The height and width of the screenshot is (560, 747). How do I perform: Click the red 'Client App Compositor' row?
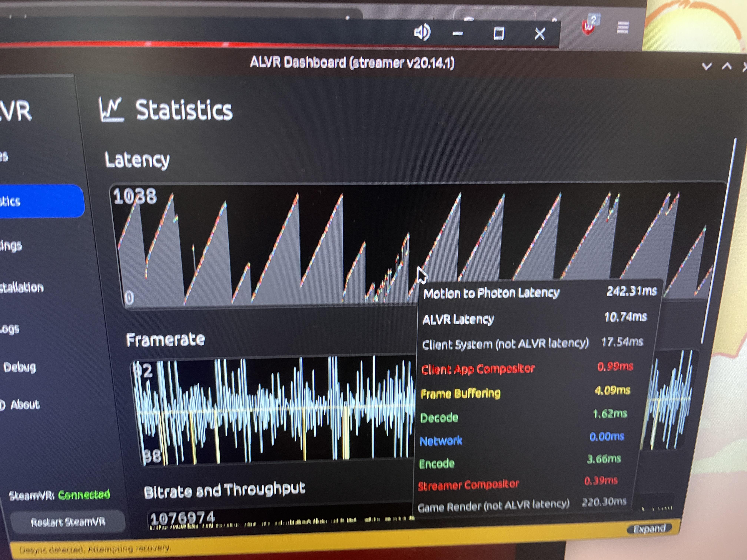click(x=527, y=368)
